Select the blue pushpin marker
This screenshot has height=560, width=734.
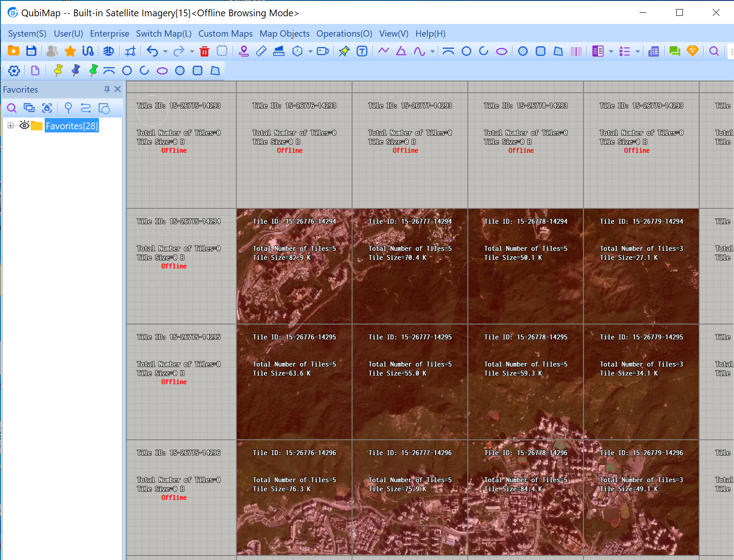pyautogui.click(x=75, y=71)
